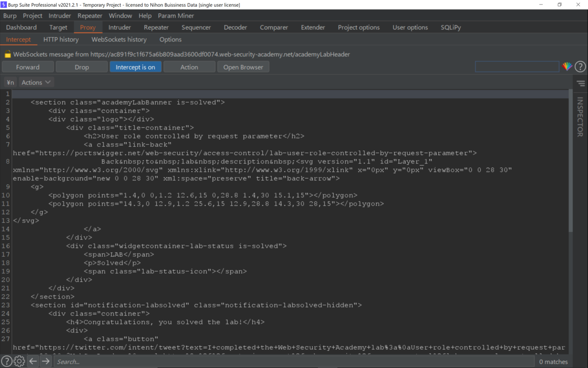The width and height of the screenshot is (588, 368).
Task: Expand the Actions dropdown
Action: (x=36, y=82)
